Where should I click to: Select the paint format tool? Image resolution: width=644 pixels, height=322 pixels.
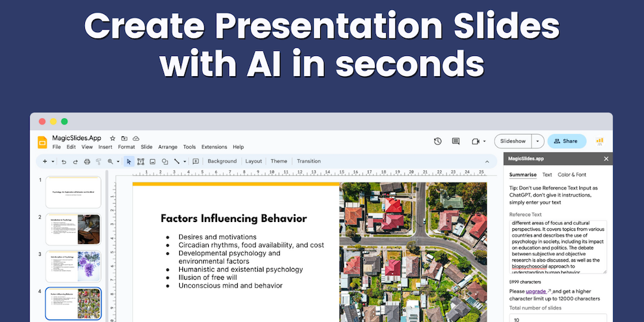tap(98, 162)
